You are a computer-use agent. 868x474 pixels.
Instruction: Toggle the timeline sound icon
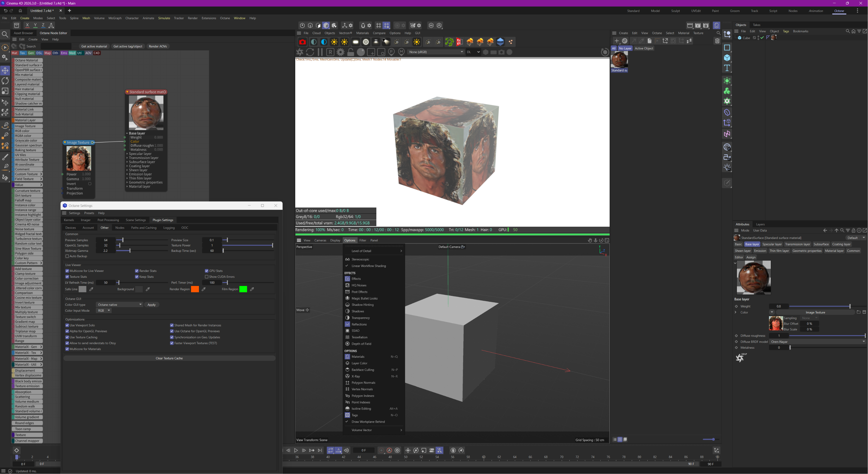tap(346, 451)
